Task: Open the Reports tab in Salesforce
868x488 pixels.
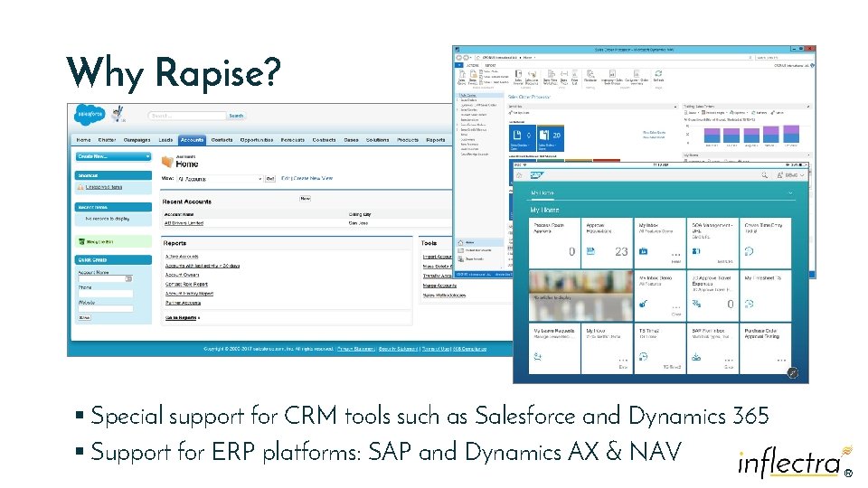Action: 436,140
